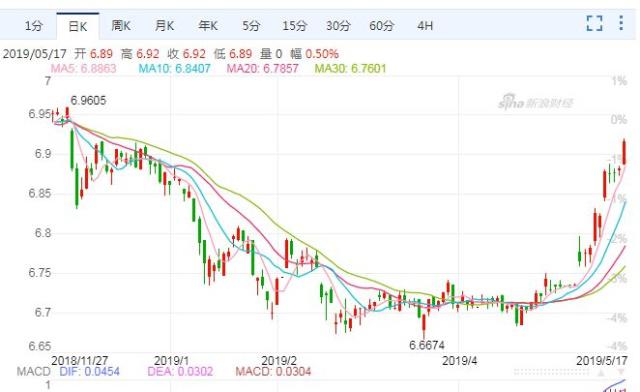Click the dotted drag handle near MACD panel
The width and height of the screenshot is (640, 392).
pos(551,372)
